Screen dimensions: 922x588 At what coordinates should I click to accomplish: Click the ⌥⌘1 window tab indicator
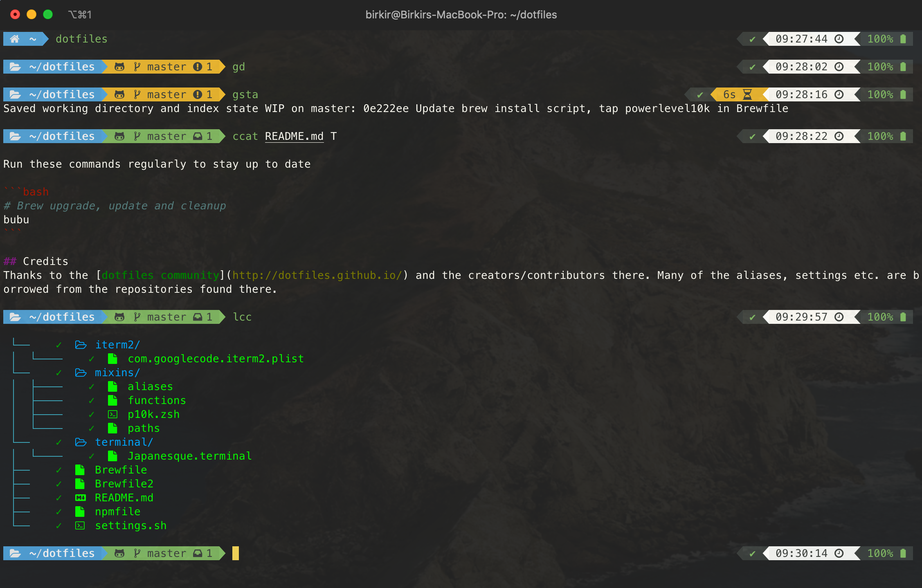[80, 15]
